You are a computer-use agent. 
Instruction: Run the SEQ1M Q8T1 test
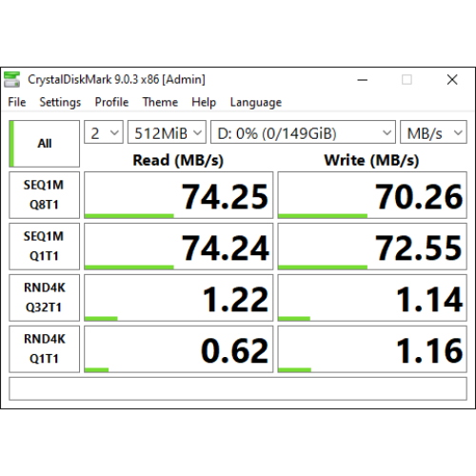click(44, 195)
